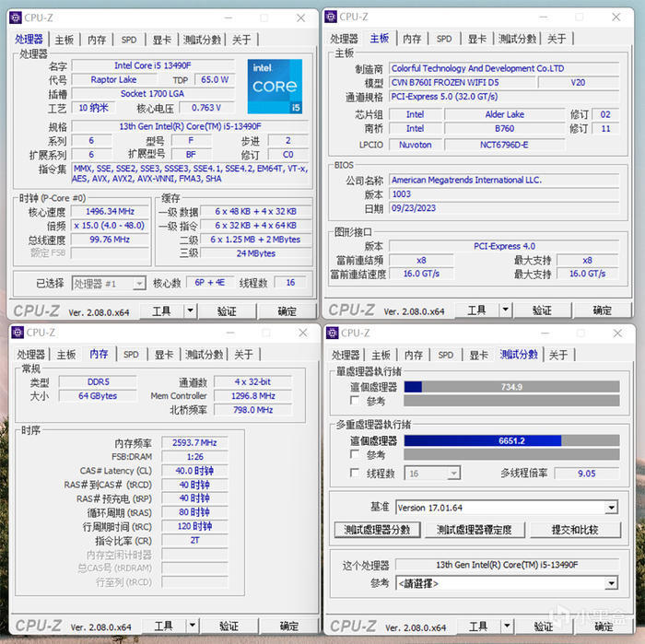Minimize the bottom-left CPU-Z memory window
Viewport: 645px width, 644px height.
230,333
